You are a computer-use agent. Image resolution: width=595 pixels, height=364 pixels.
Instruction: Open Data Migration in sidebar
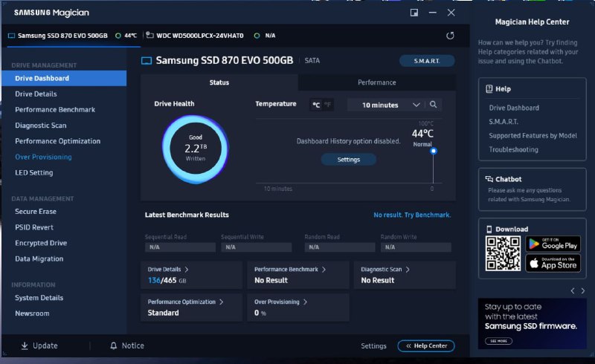pyautogui.click(x=39, y=259)
